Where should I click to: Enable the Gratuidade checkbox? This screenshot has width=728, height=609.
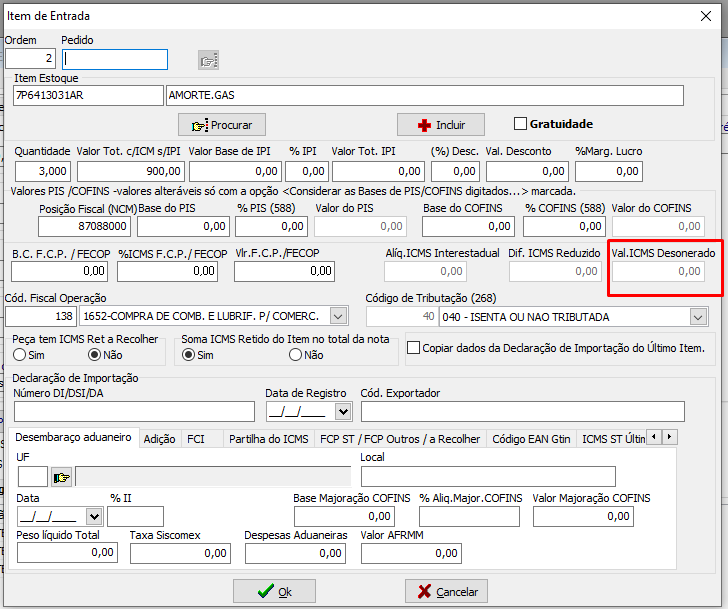[520, 124]
